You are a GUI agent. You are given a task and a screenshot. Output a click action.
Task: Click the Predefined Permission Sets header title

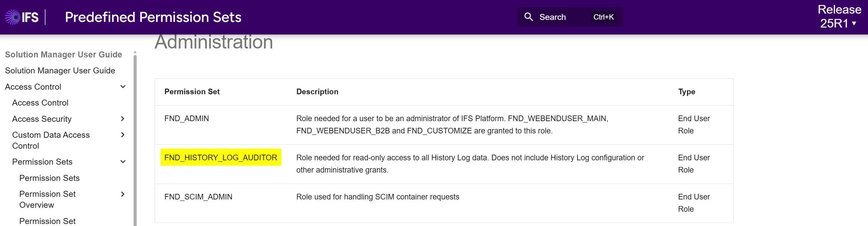click(153, 17)
